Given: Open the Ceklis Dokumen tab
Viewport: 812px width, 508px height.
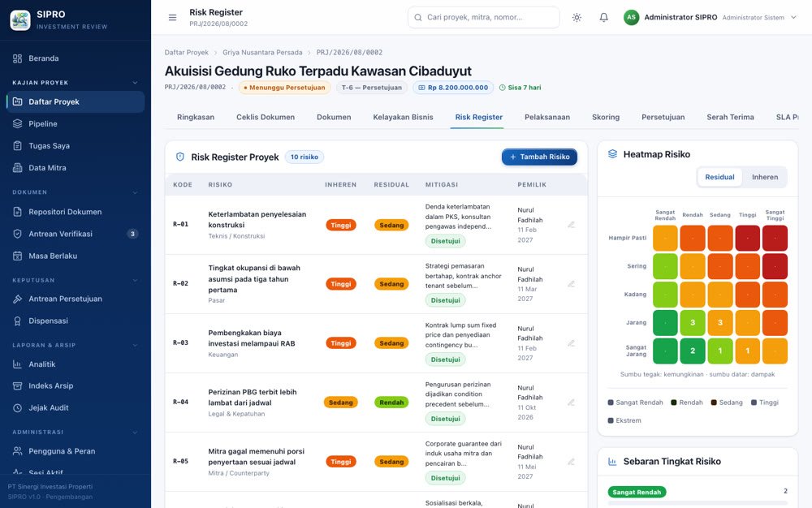Looking at the screenshot, I should 266,118.
